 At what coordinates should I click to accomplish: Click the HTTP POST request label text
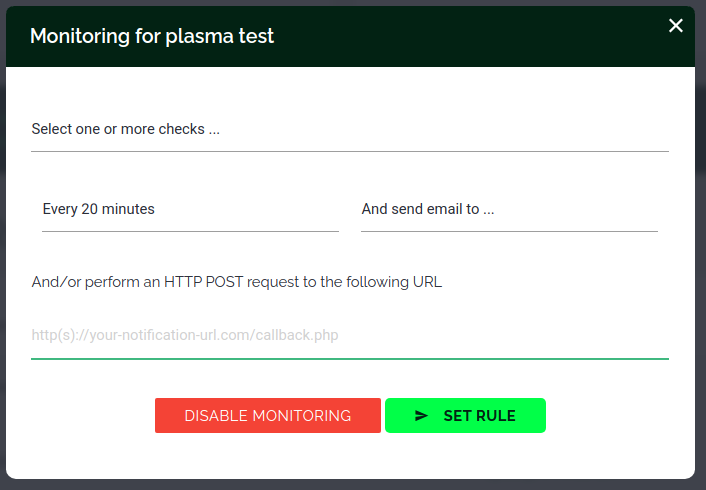[237, 282]
